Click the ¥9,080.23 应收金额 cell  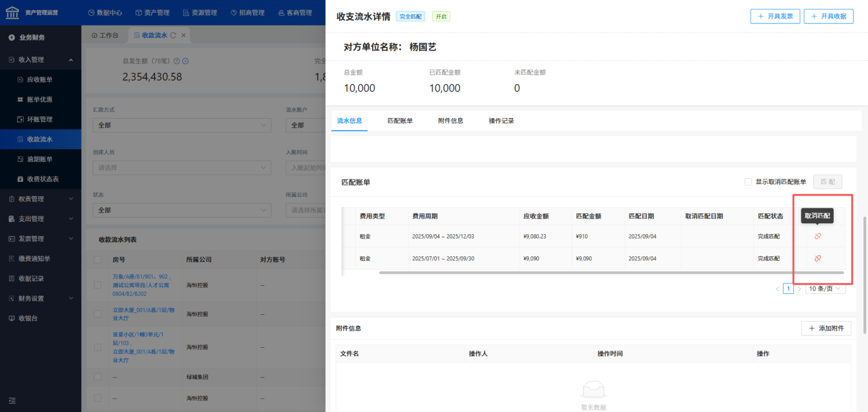[535, 236]
